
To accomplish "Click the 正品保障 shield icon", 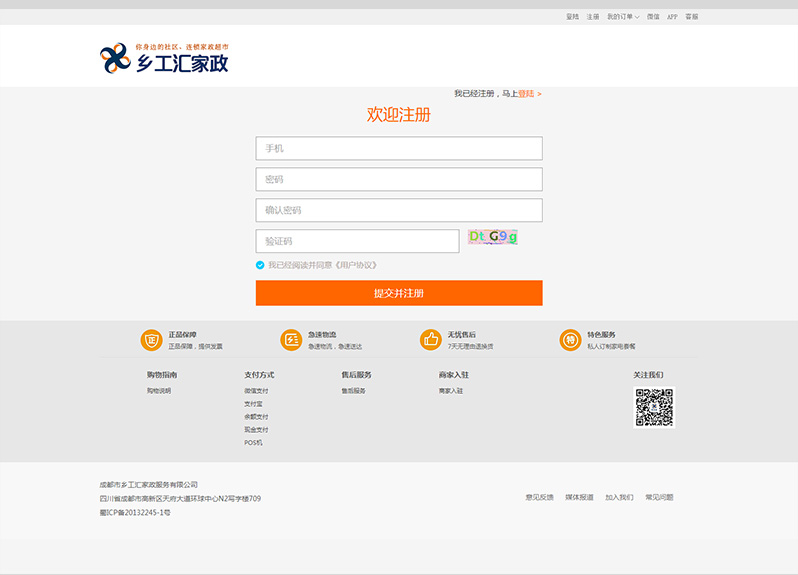I will click(151, 340).
